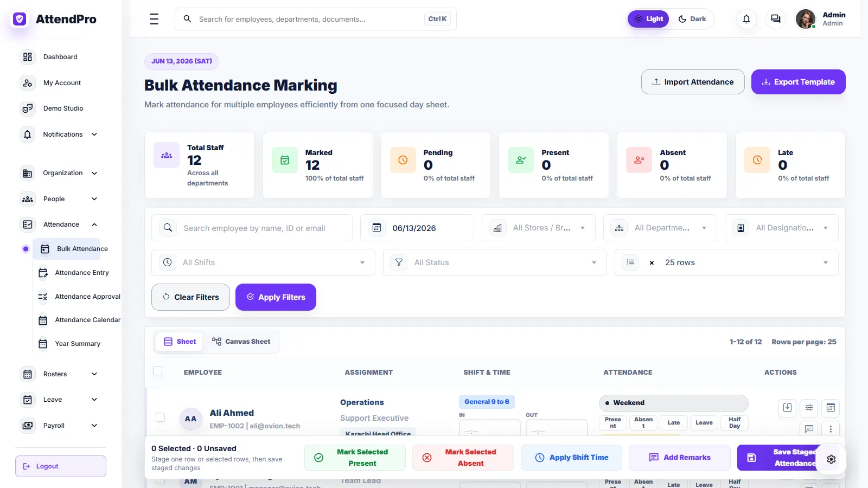Open the three-dot menu for Ali Ahmed
The width and height of the screenshot is (868, 488).
831,429
